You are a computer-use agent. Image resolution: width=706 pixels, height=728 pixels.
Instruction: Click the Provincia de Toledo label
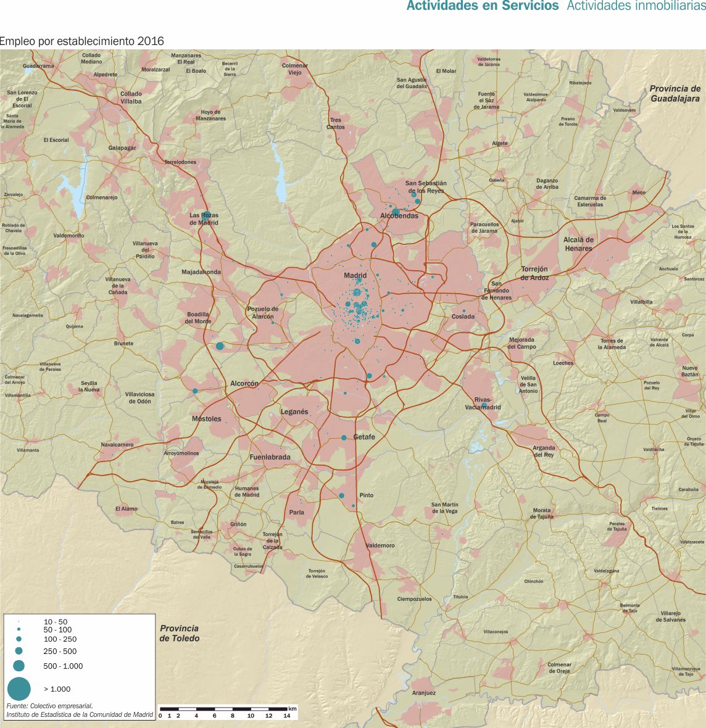click(180, 633)
